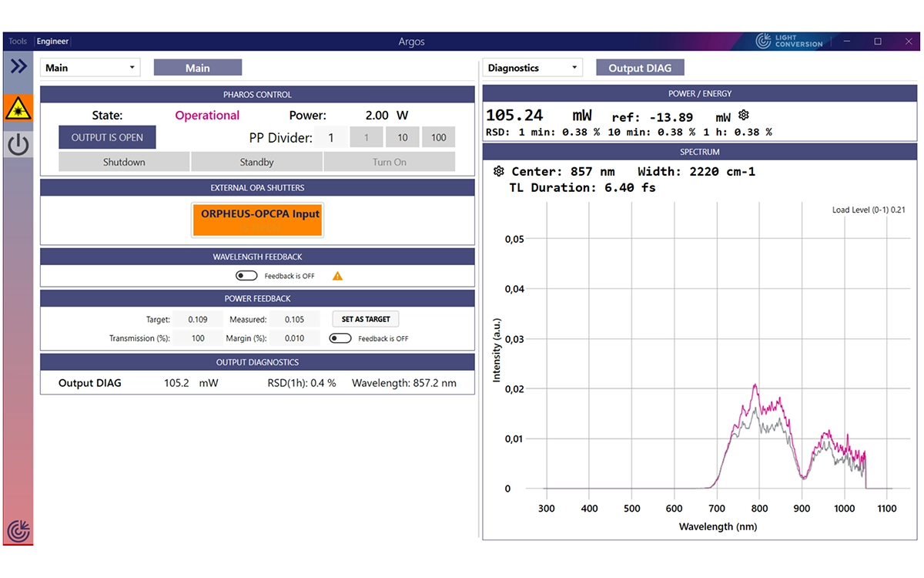Click the Load Level (0-1) 0.21 label
Image resolution: width=924 pixels, height=578 pixels.
[x=869, y=210]
